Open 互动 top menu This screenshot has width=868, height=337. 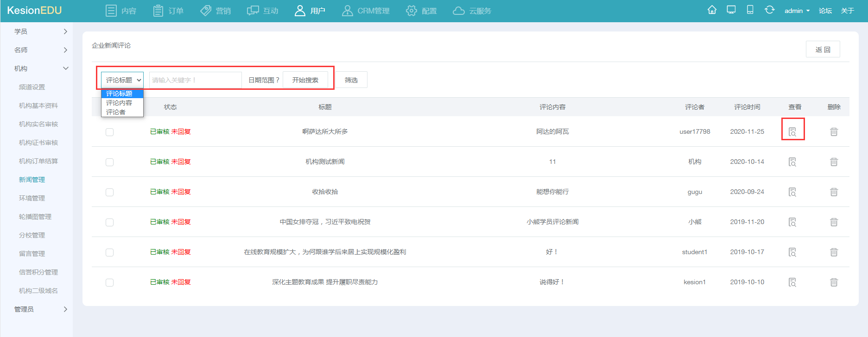click(263, 11)
